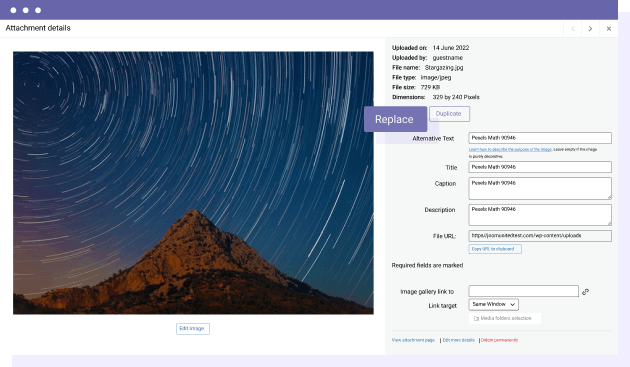
Task: Click the star trails mountain image preview
Action: (193, 183)
